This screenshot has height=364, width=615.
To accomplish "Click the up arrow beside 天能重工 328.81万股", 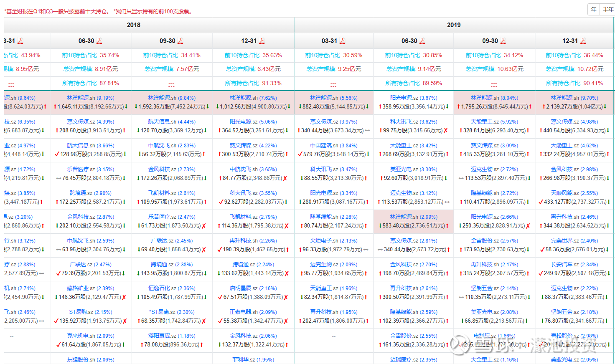I will [x=461, y=131].
